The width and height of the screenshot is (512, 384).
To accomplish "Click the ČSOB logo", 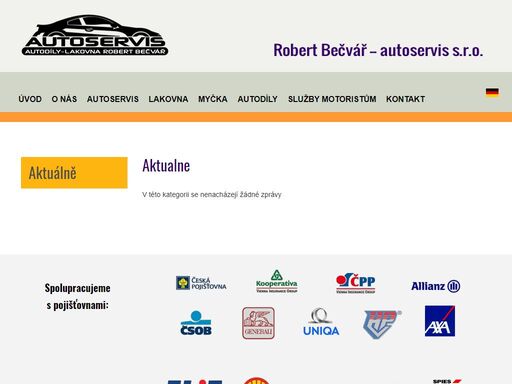I will click(x=196, y=323).
